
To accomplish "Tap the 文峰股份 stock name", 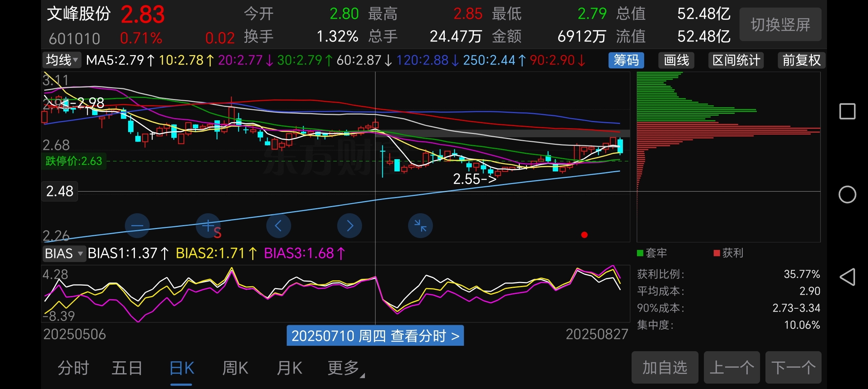I will tap(79, 14).
